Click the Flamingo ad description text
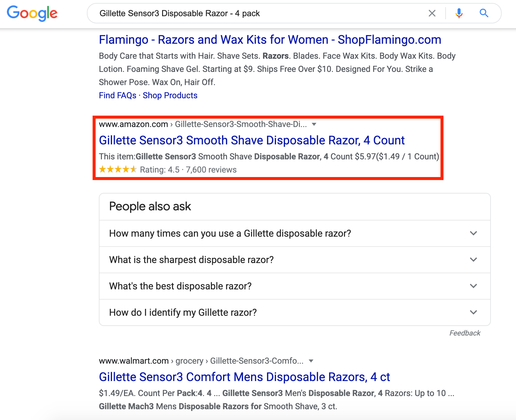 pos(277,69)
